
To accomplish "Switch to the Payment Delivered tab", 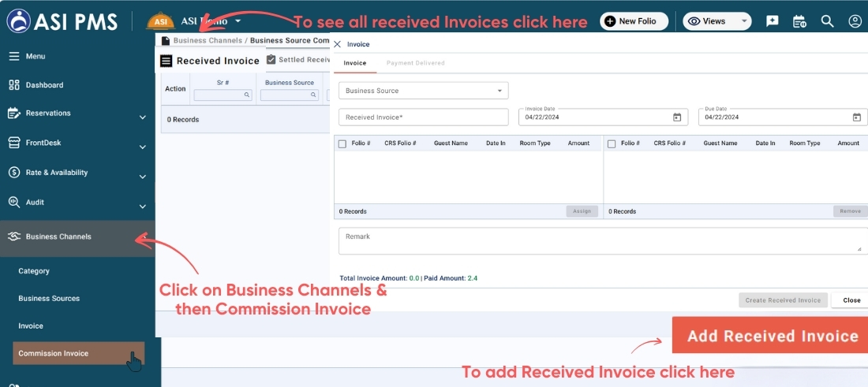I will (x=415, y=63).
